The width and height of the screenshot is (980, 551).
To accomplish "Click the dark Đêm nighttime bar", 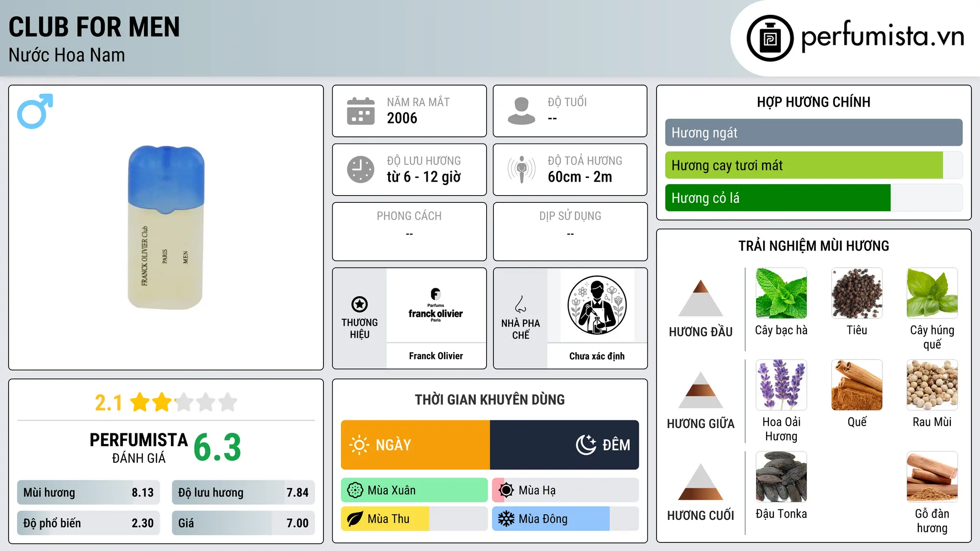I will coord(564,445).
